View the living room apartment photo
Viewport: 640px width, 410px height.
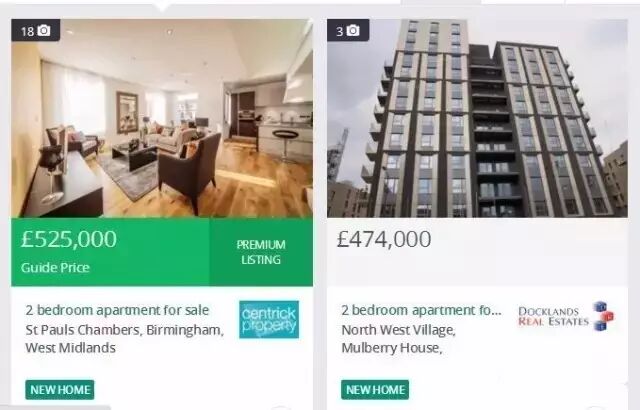162,118
